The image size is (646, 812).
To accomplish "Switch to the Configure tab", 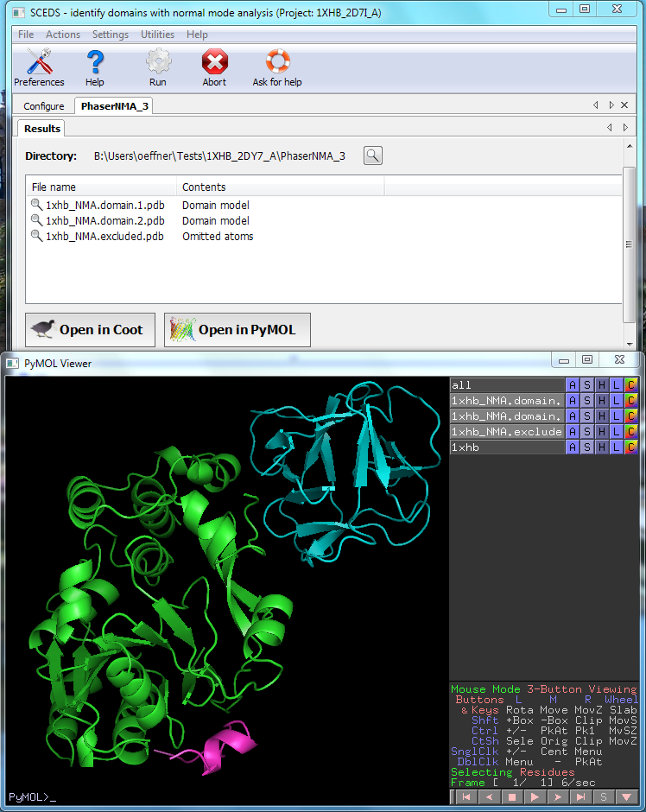I will [44, 106].
